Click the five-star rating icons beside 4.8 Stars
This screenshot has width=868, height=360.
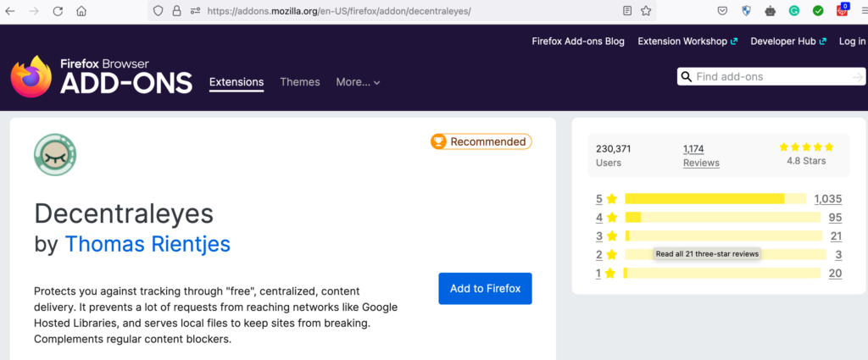click(x=806, y=147)
